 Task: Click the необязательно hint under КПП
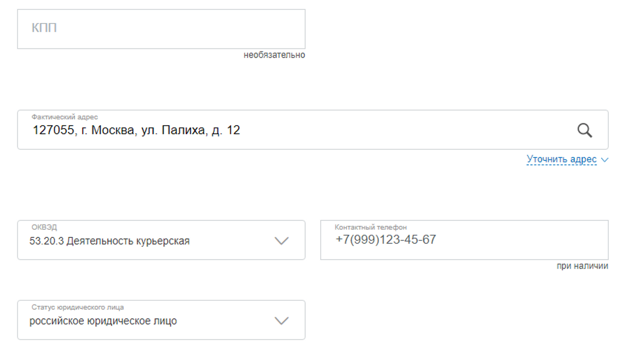click(274, 55)
